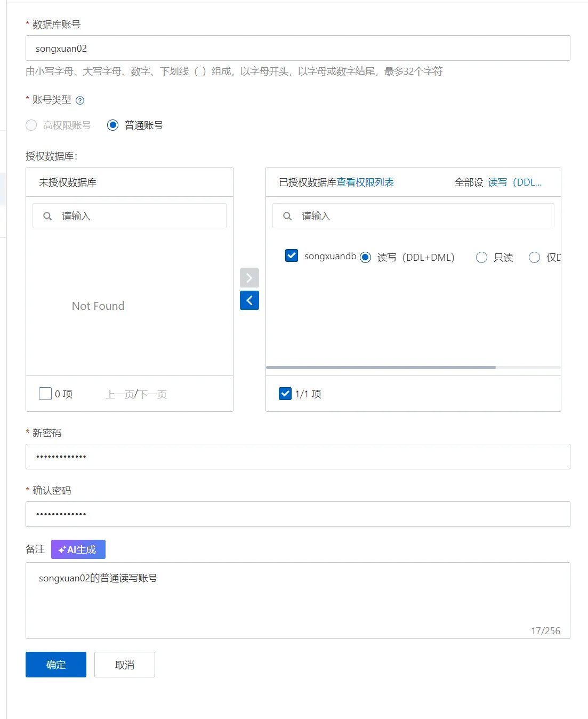The height and width of the screenshot is (719, 588).
Task: Choose 只读 permission for songxuandb
Action: 481,258
